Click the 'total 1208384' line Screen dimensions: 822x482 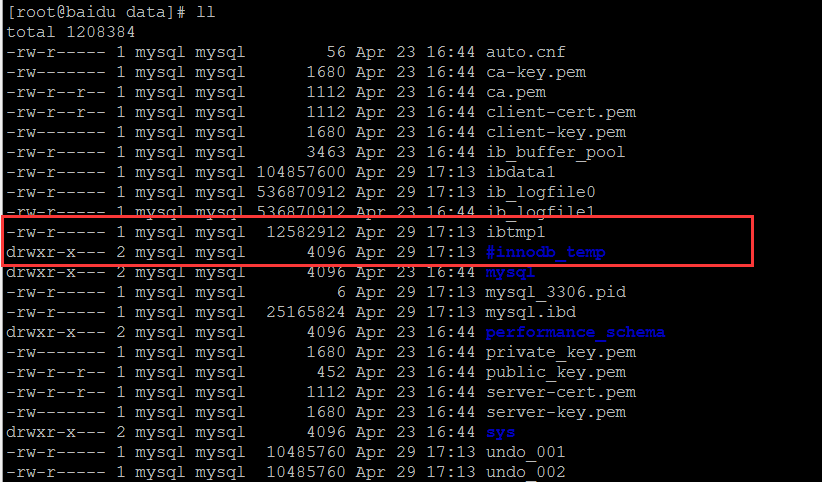(71, 32)
